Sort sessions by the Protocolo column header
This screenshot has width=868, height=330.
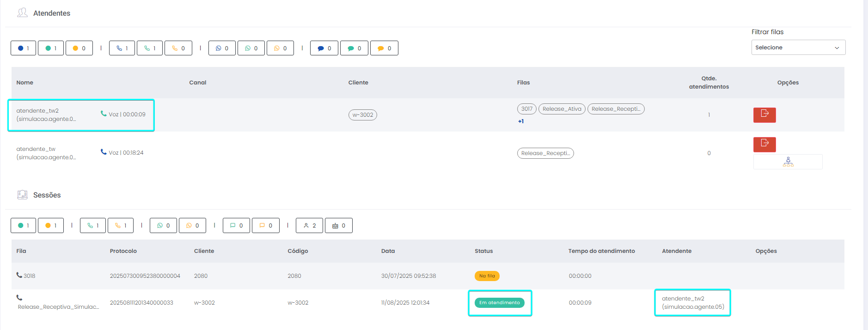tap(123, 251)
